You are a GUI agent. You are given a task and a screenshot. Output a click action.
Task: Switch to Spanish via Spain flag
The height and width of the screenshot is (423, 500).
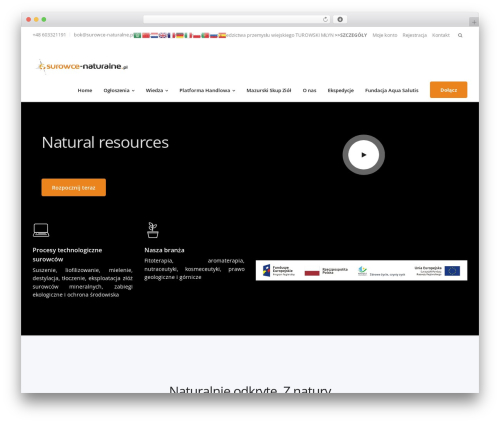pyautogui.click(x=222, y=35)
